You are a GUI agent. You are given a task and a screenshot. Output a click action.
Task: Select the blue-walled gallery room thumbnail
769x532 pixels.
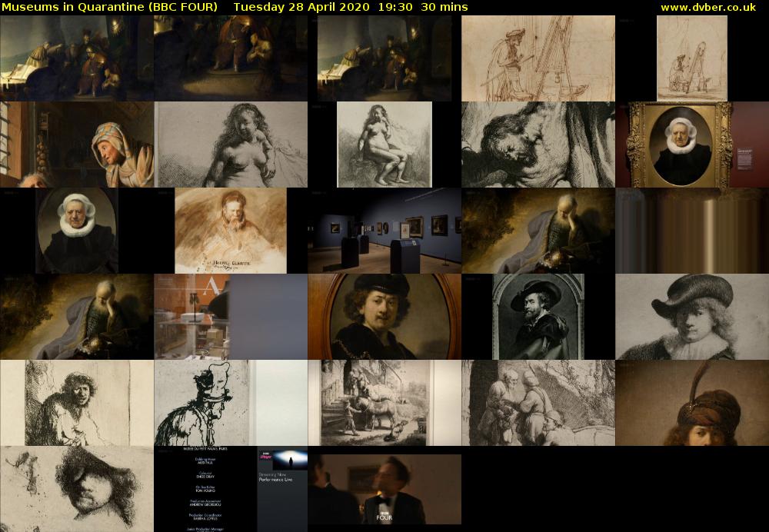click(x=384, y=231)
